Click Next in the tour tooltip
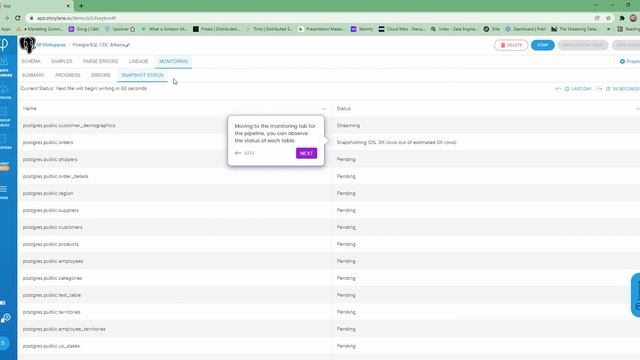The height and width of the screenshot is (360, 640). 306,153
